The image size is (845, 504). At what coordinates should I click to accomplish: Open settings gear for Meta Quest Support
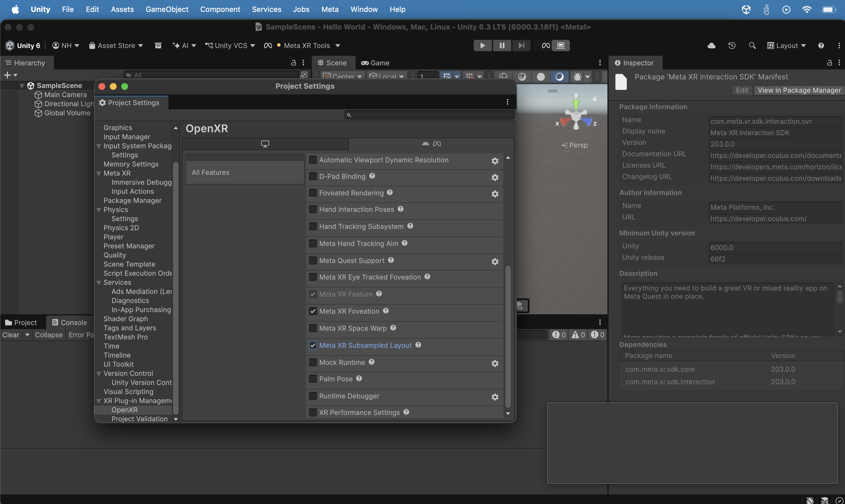[x=495, y=261]
